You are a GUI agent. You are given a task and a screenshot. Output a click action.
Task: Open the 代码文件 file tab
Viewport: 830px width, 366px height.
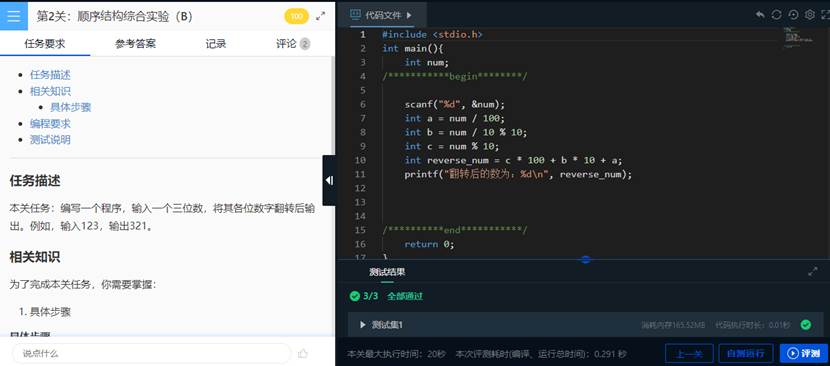(x=383, y=15)
